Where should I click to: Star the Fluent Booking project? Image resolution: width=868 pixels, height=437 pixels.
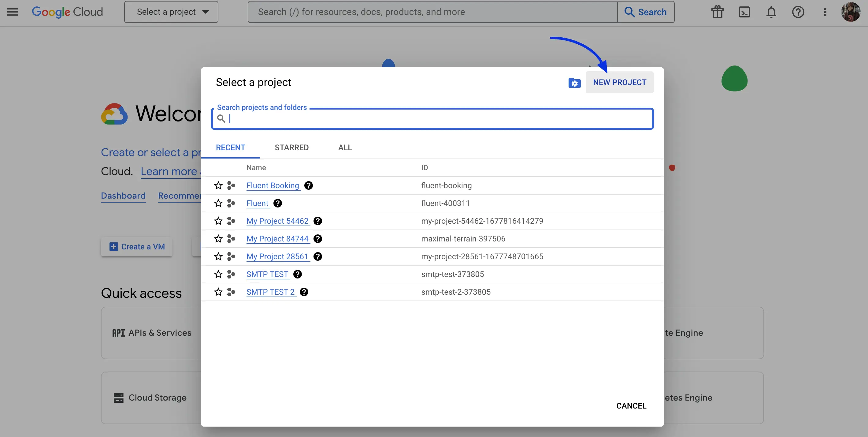[x=218, y=185]
